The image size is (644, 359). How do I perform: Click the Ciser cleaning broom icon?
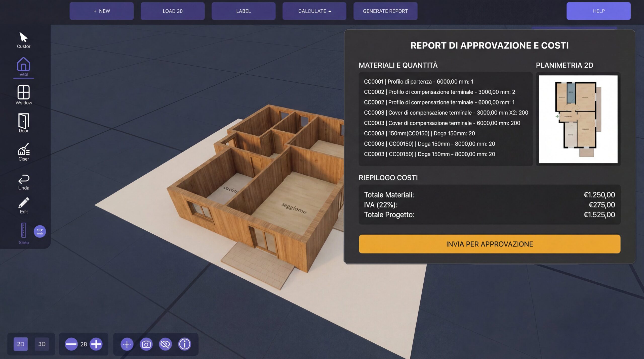click(x=24, y=149)
